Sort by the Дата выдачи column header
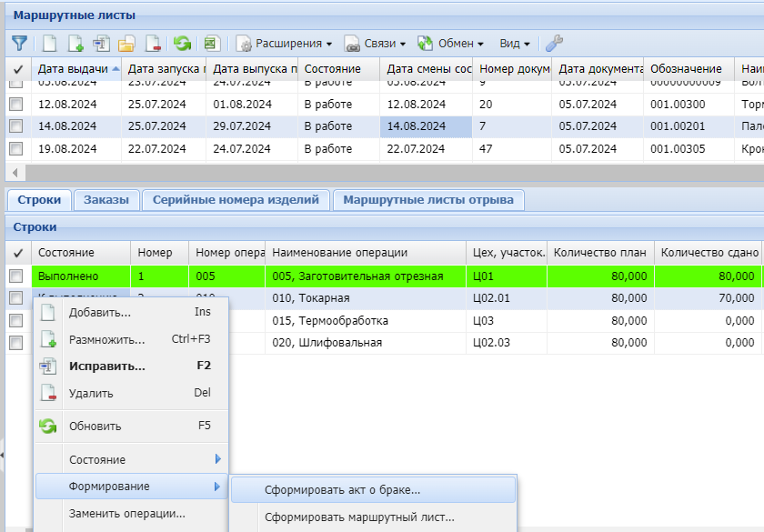 [x=73, y=69]
